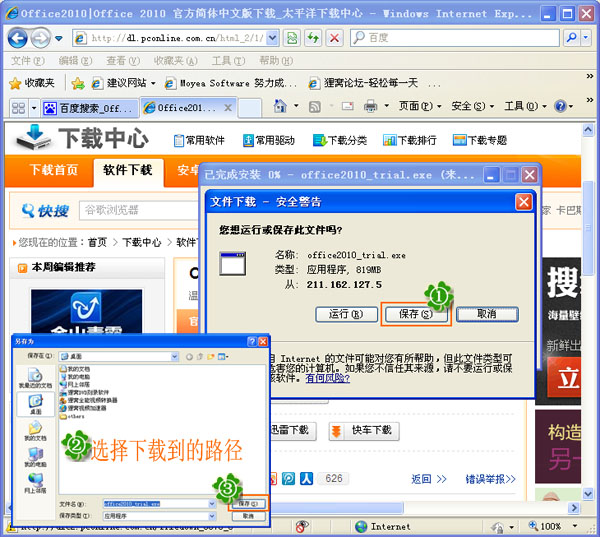The image size is (600, 537).
Task: Click the IE back navigation button
Action: pos(18,38)
